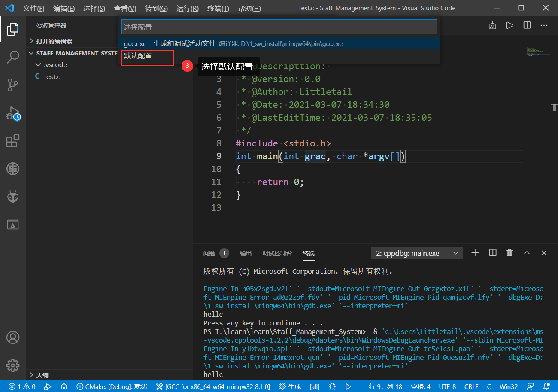Switch to the 调试控制台 tab
The image size is (558, 392).
click(x=277, y=253)
